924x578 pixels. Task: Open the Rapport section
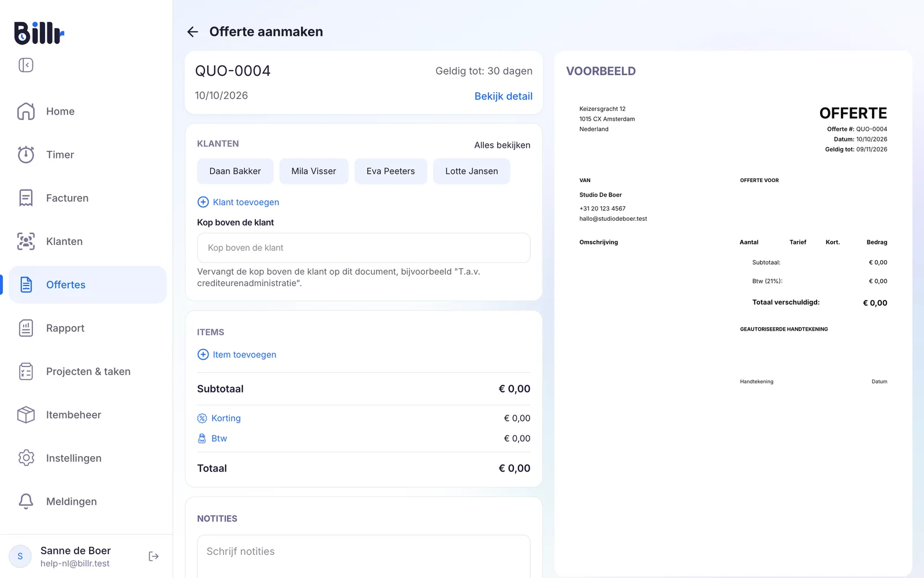pyautogui.click(x=88, y=328)
